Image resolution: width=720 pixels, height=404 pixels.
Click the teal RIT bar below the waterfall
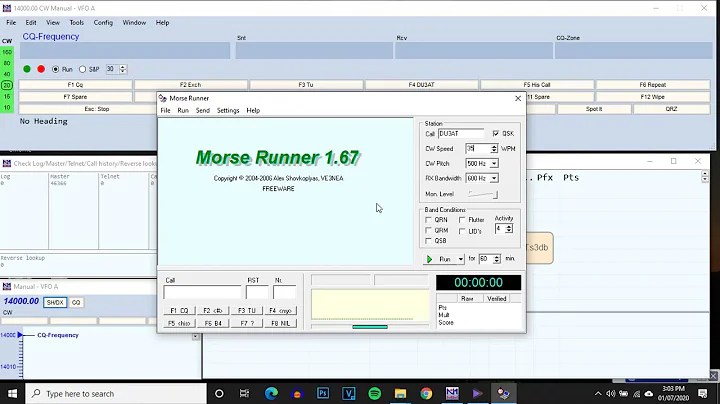coord(370,327)
